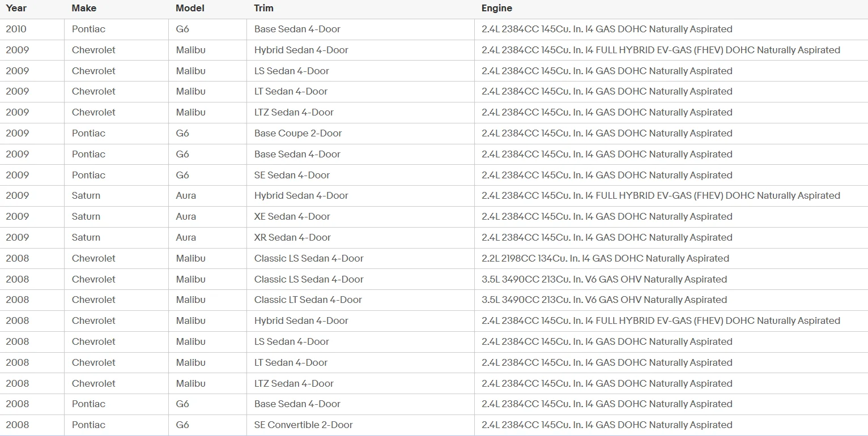Screen dimensions: 868x436
Task: Select the 2.2L 2198CC 134Cu. In. engine cell
Action: (605, 259)
